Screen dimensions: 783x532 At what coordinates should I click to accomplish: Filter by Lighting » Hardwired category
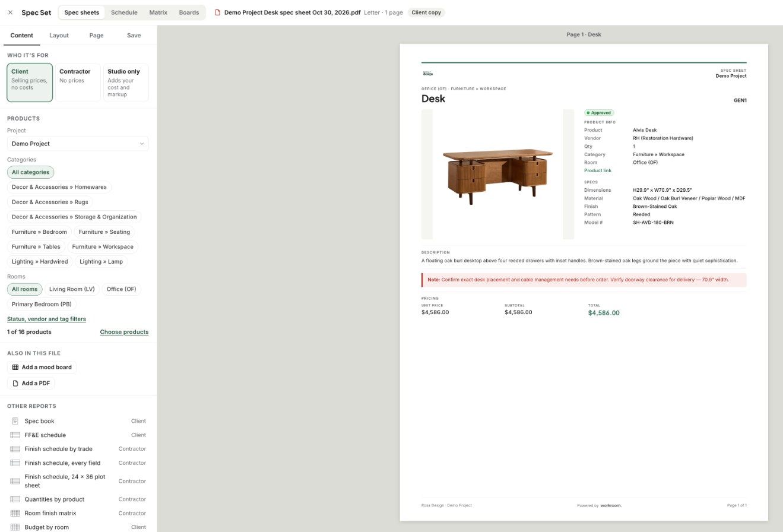tap(40, 262)
